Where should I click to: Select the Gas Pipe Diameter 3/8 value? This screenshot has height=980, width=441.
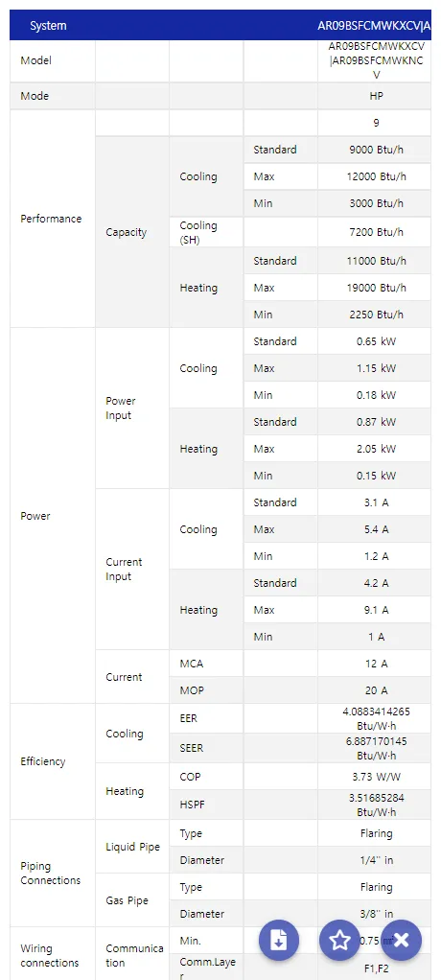tap(376, 914)
